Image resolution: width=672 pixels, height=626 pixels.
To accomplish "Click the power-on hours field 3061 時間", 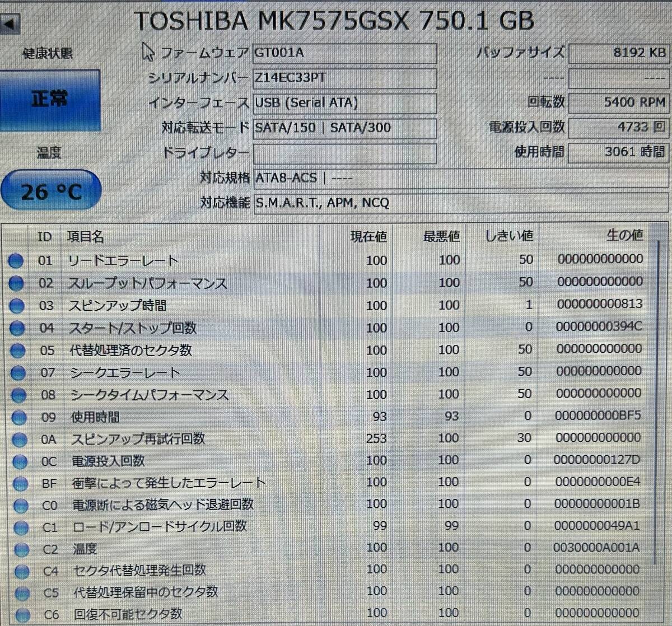I will (619, 152).
